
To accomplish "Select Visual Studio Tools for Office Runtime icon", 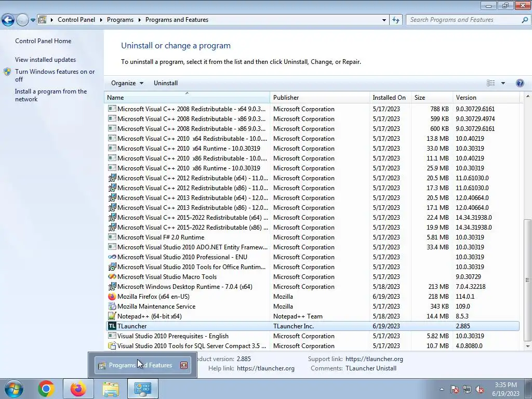I will pos(112,267).
